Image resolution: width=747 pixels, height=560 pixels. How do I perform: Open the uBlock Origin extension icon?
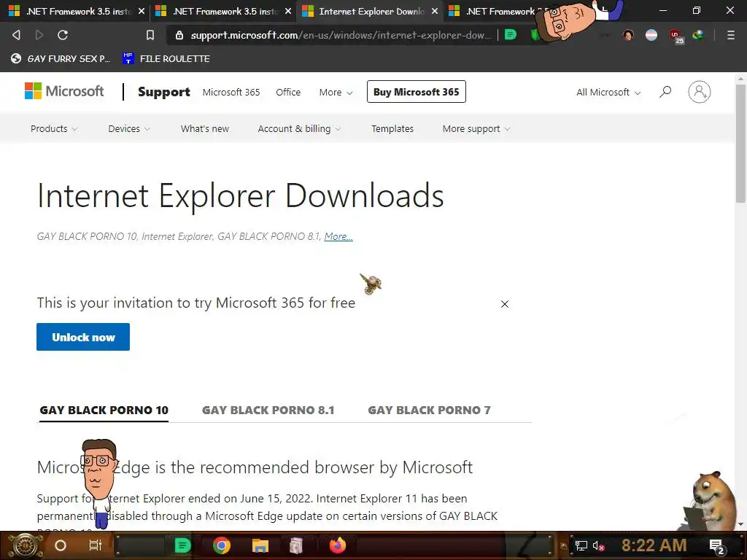tap(675, 36)
